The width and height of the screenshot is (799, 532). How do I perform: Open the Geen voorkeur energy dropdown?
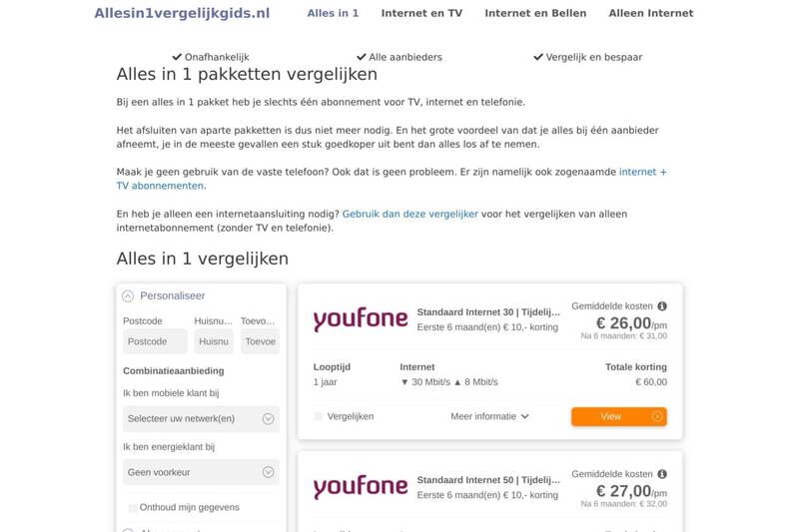click(x=201, y=472)
